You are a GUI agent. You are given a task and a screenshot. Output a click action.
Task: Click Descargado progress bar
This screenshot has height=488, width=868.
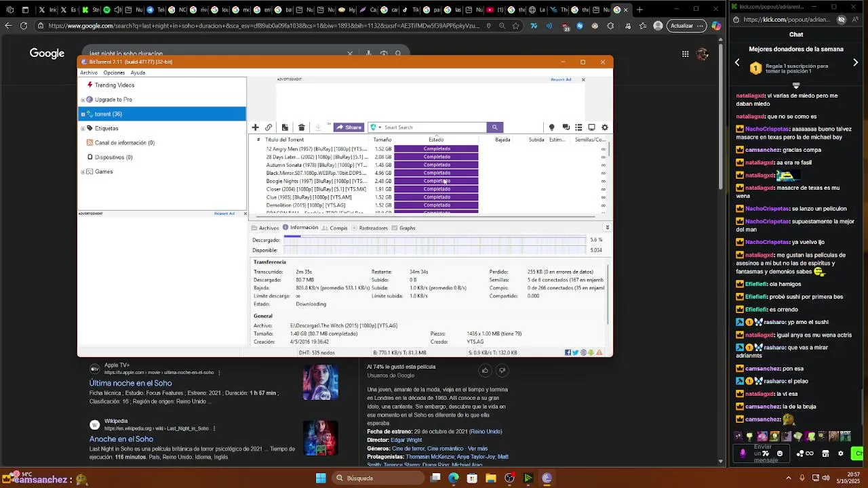(435, 240)
